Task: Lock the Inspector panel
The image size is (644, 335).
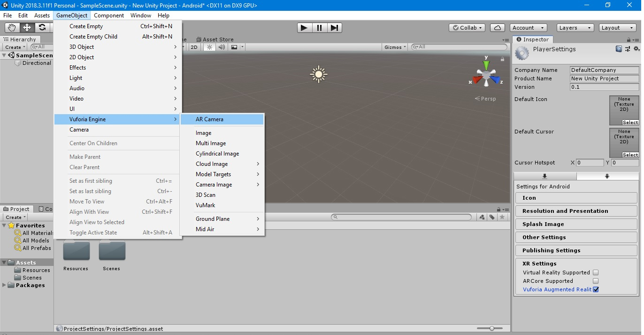Action: [x=630, y=40]
